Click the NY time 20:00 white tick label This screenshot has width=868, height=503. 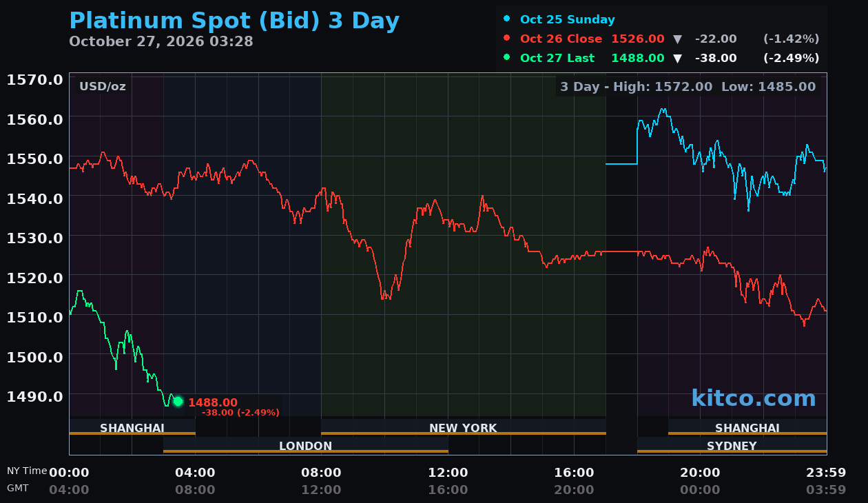point(700,473)
